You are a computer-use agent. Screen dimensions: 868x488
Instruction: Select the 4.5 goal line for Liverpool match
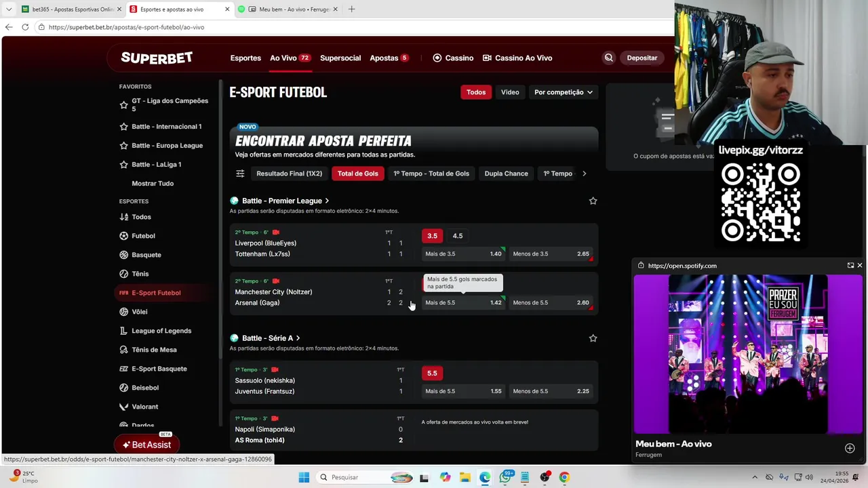click(x=458, y=236)
